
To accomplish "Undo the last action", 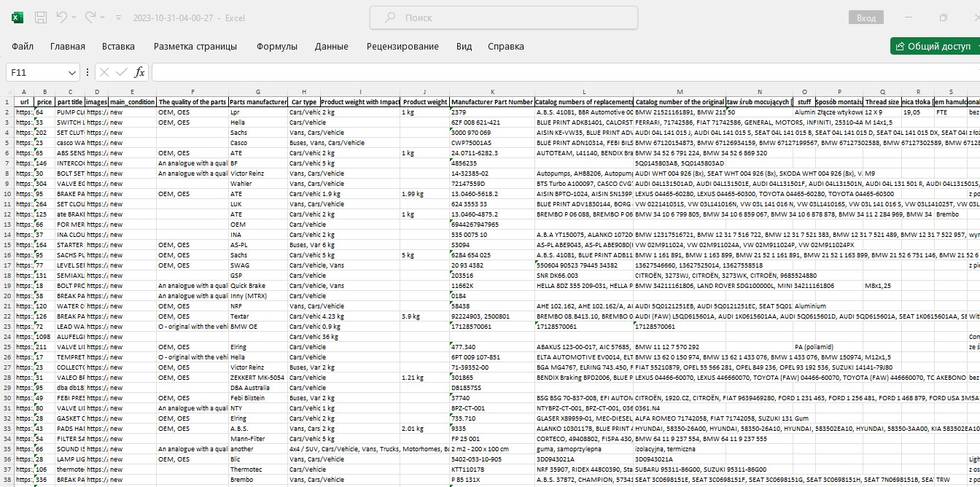I will coord(62,17).
